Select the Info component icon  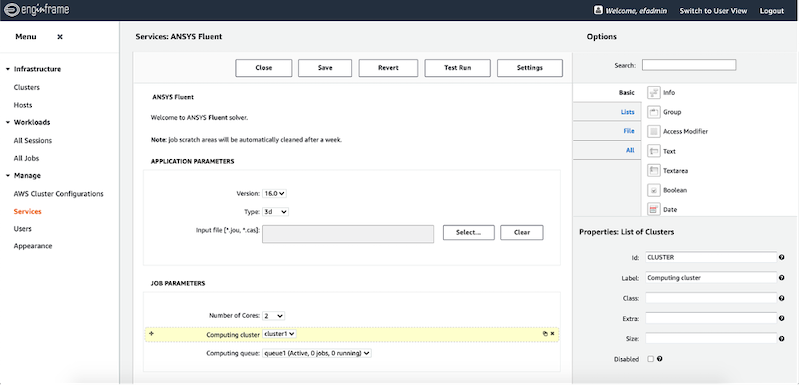[x=654, y=92]
